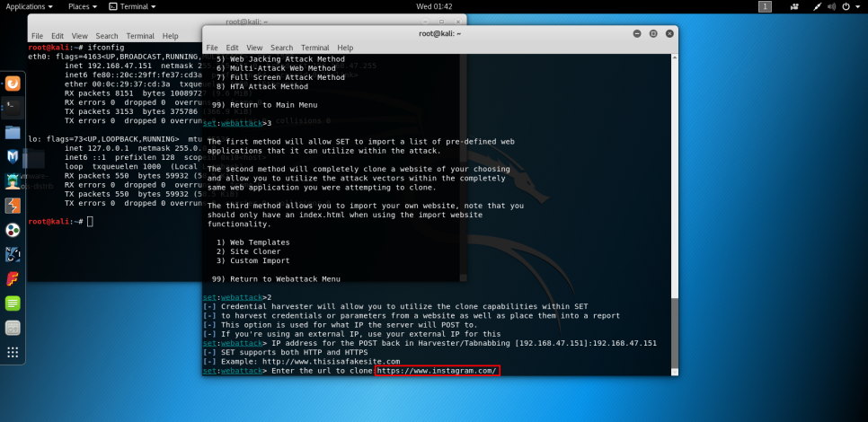Open Terminal menu in back ifconfig terminal
Screen dimensions: 868x422
click(x=140, y=36)
